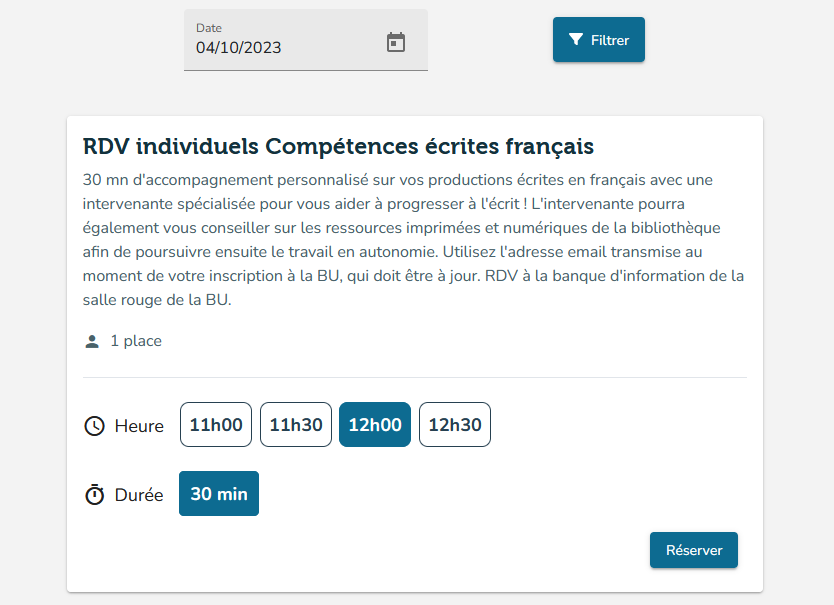Click the person icon beside 1 place
This screenshot has width=834, height=605.
point(92,341)
